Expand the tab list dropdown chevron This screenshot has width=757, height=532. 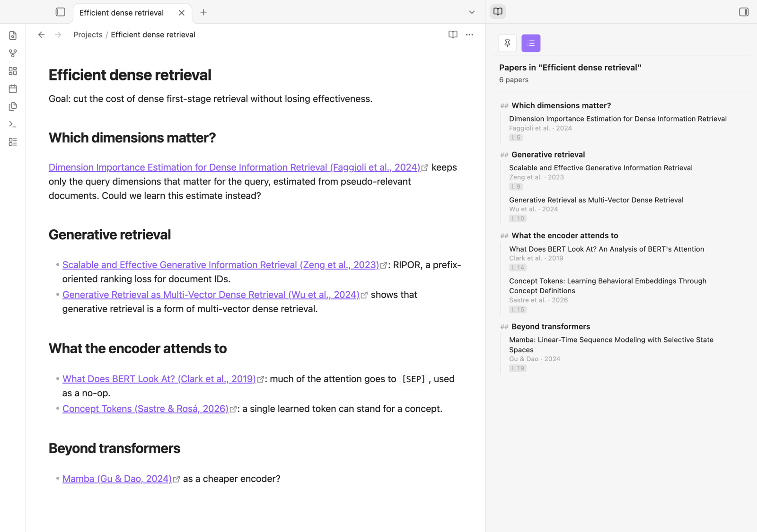click(472, 12)
